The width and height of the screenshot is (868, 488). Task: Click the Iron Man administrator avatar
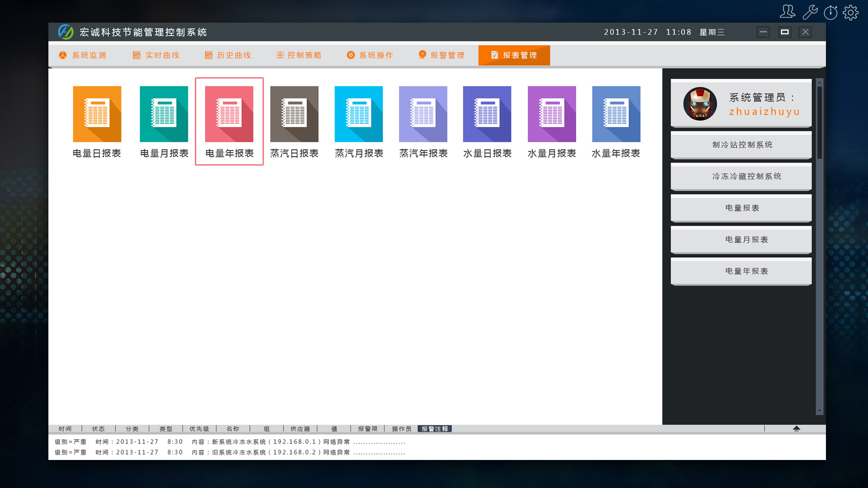pyautogui.click(x=700, y=104)
